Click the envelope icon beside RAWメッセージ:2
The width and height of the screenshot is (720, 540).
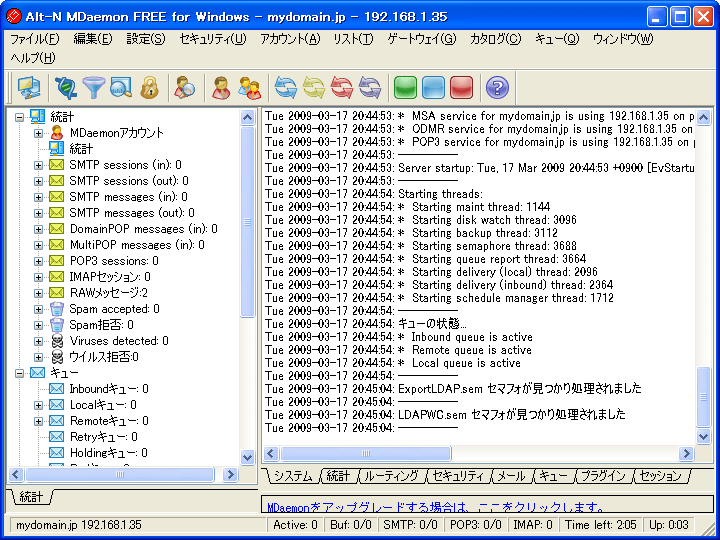click(x=56, y=292)
